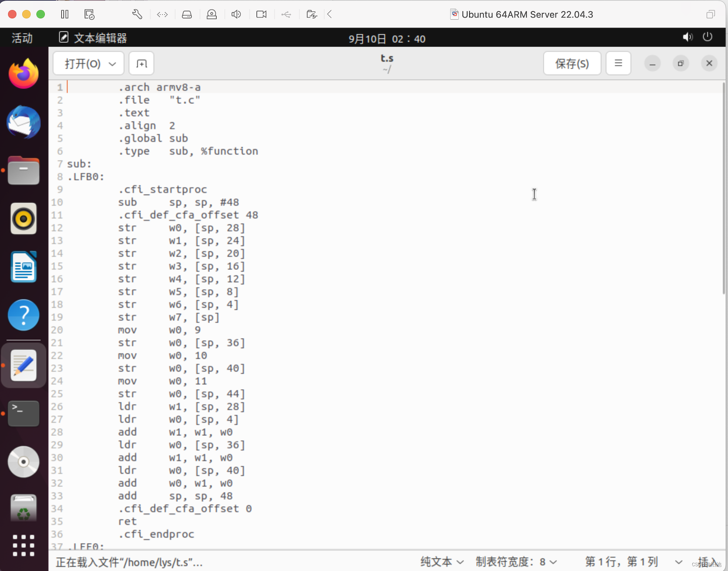Open the 文本编辑器 app menu
The height and width of the screenshot is (571, 728).
(93, 38)
